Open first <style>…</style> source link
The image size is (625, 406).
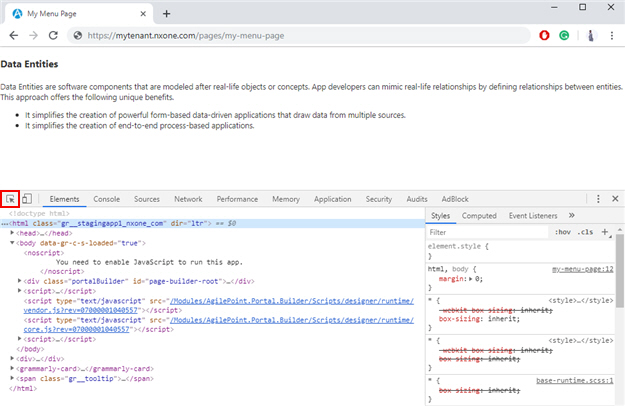pyautogui.click(x=581, y=300)
